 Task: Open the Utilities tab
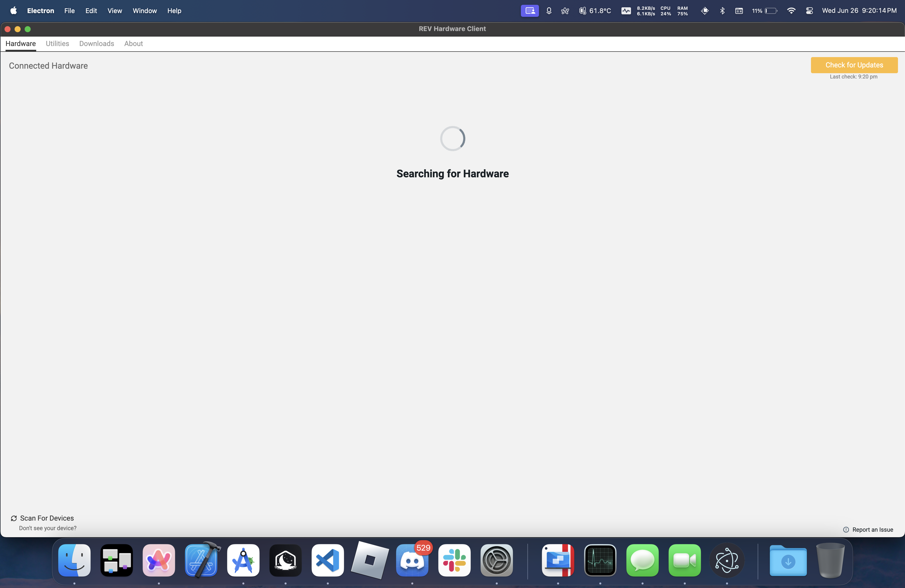coord(57,44)
